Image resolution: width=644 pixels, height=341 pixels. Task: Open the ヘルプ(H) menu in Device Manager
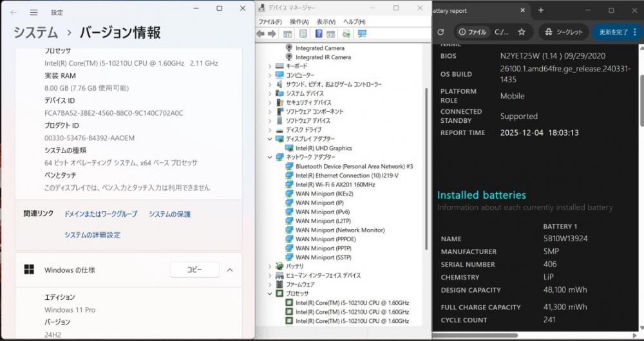(x=354, y=22)
